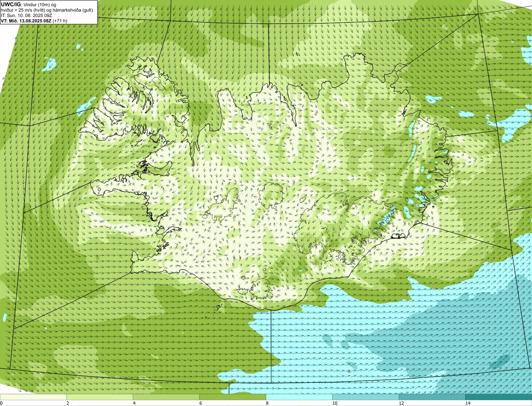532x406 pixels.
Task: Pick the darkest teal swatch above 14
Action: [x=499, y=397]
